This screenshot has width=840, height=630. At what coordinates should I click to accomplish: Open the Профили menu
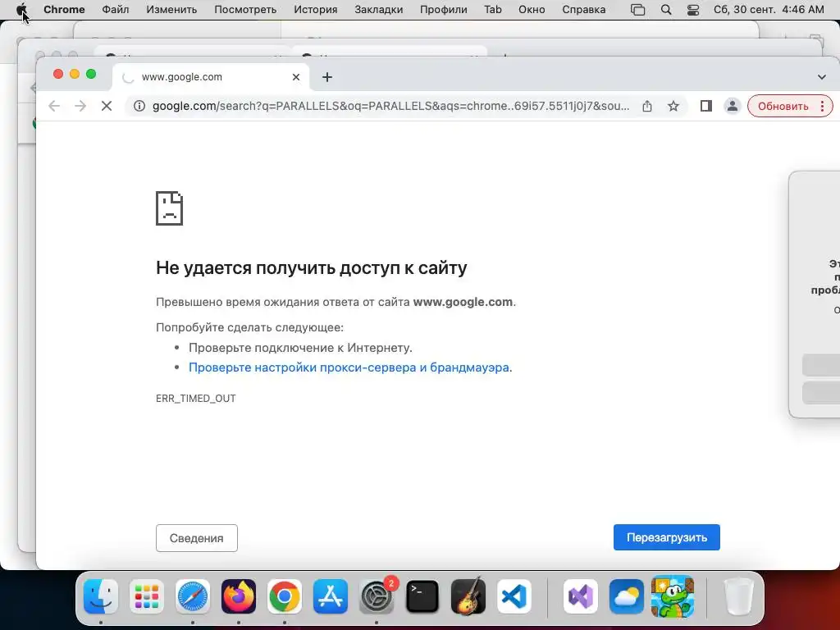(x=444, y=10)
